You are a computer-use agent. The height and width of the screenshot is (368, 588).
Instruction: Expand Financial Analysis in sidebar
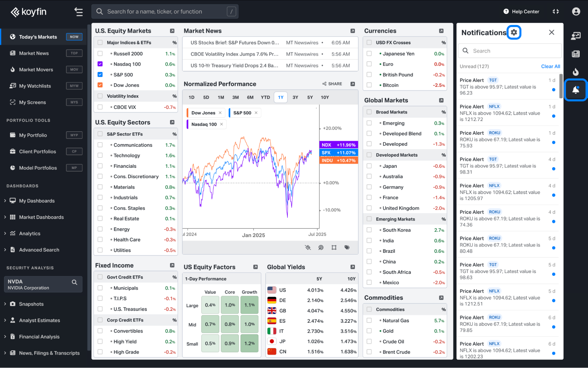(x=5, y=336)
